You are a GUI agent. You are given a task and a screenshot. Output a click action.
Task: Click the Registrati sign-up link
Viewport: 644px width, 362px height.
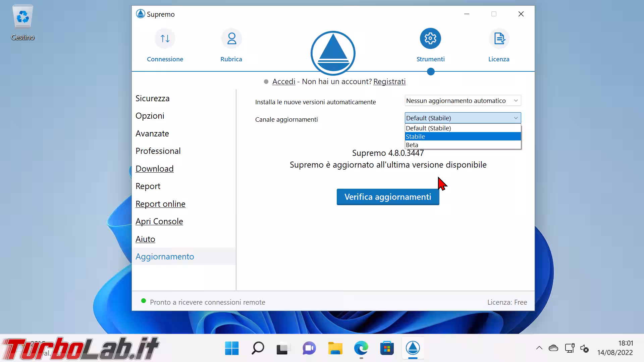click(389, 81)
